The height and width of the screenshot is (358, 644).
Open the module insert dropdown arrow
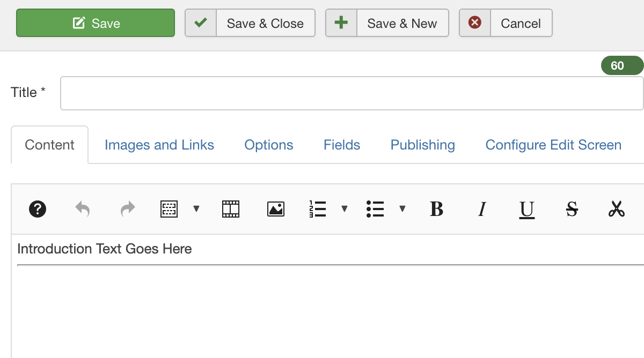tap(196, 208)
